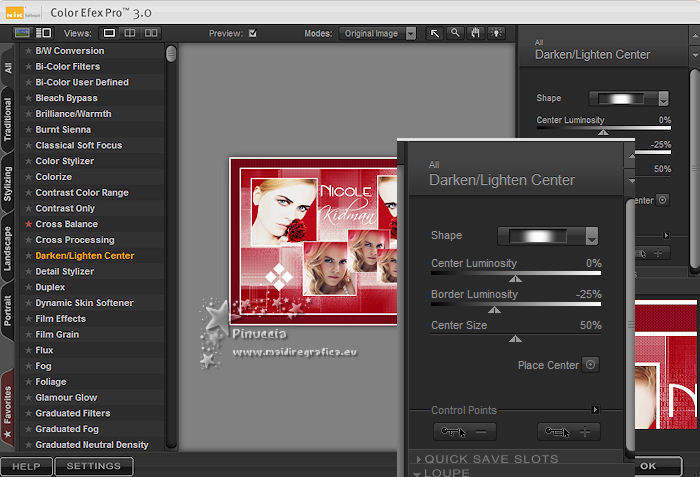Click the filter list scrollbar thumb

[x=171, y=54]
